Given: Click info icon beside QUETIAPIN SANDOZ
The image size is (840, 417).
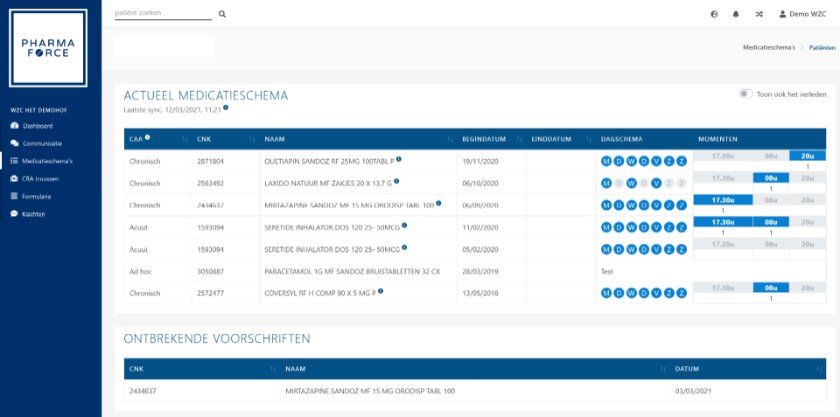Looking at the screenshot, I should [x=399, y=159].
